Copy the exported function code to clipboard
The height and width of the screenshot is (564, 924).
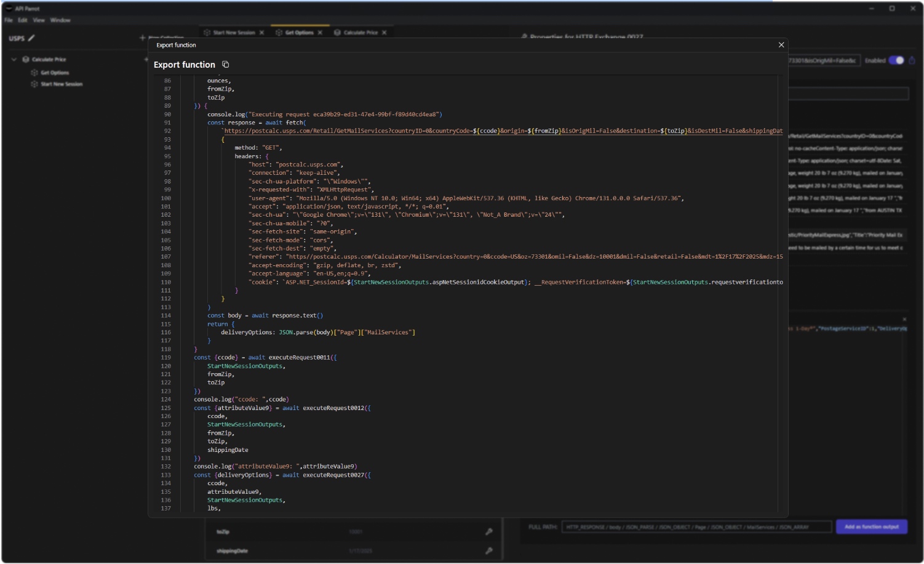click(226, 65)
